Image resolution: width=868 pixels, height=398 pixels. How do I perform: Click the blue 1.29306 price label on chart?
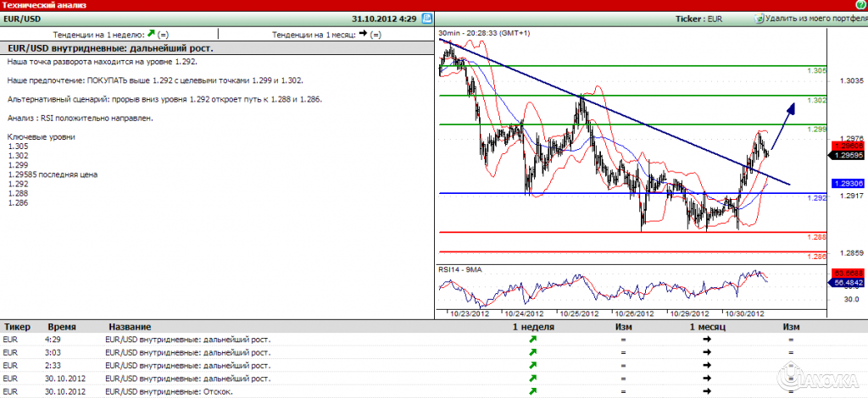tap(848, 183)
